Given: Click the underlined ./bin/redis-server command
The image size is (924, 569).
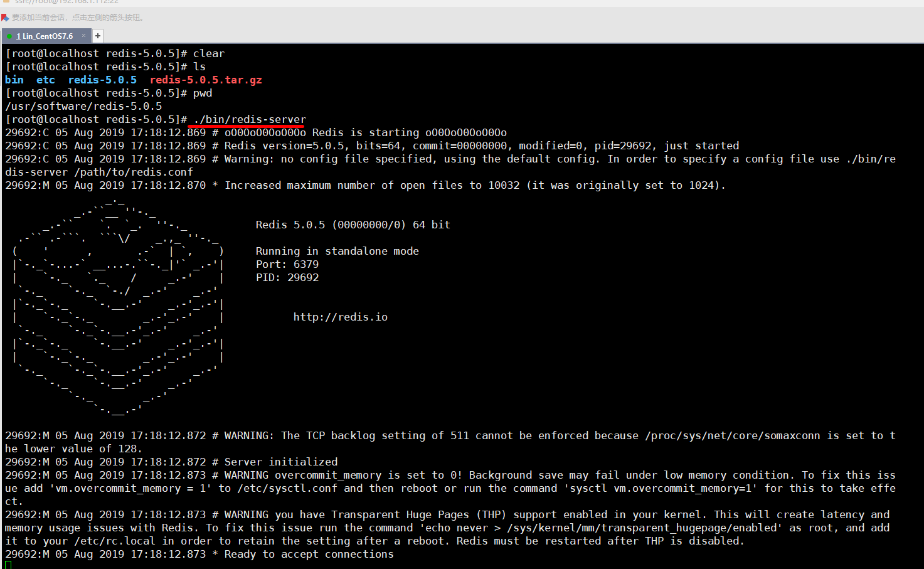Looking at the screenshot, I should tap(247, 119).
